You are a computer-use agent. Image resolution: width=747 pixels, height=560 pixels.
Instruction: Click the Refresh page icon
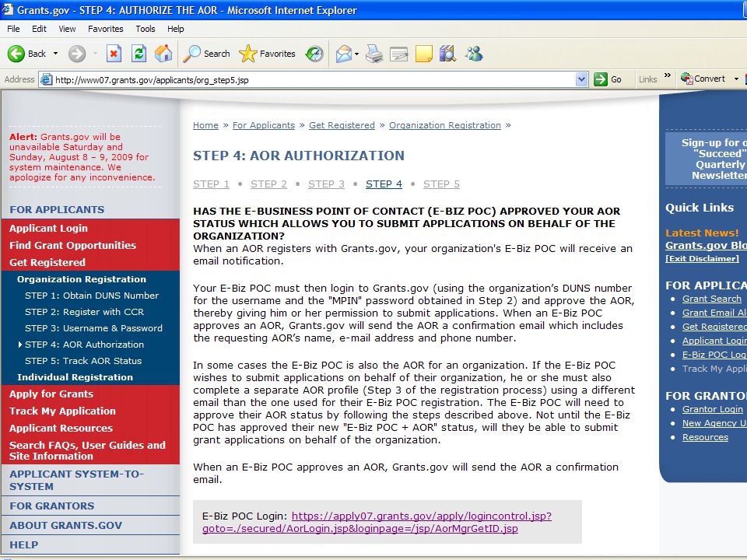[139, 54]
